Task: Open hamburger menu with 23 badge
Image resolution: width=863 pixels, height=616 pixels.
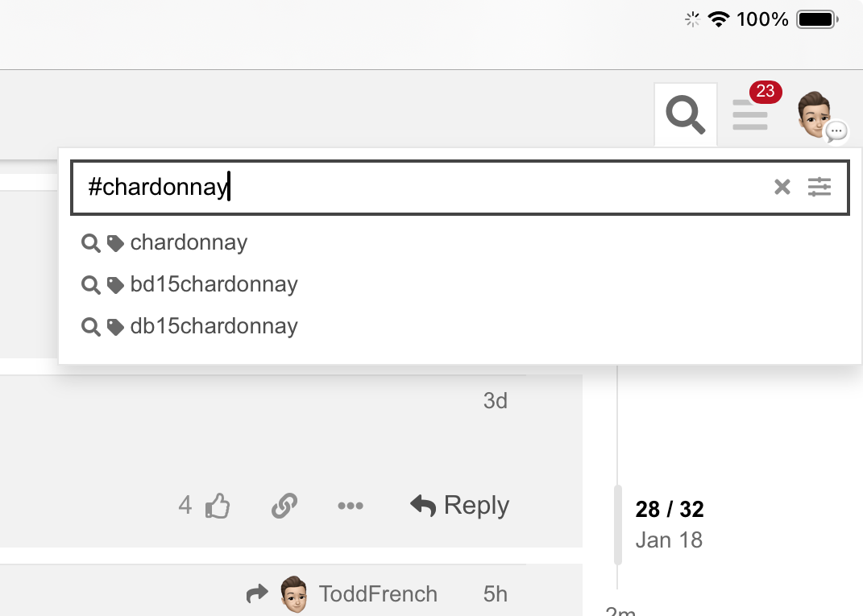Action: (x=750, y=114)
